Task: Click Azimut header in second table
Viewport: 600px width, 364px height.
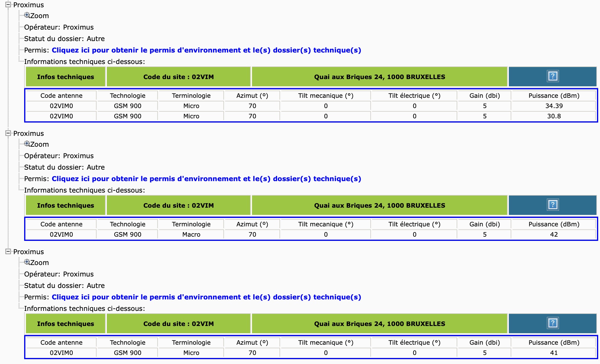Action: [252, 224]
